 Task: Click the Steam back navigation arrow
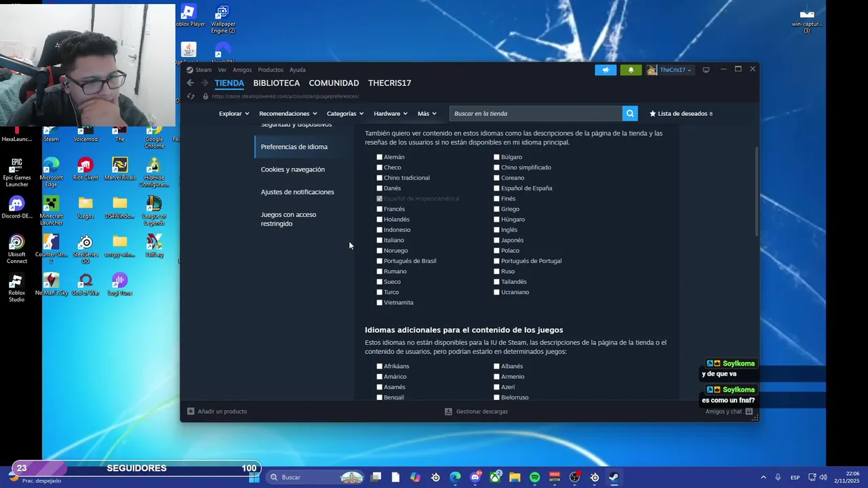click(x=191, y=83)
